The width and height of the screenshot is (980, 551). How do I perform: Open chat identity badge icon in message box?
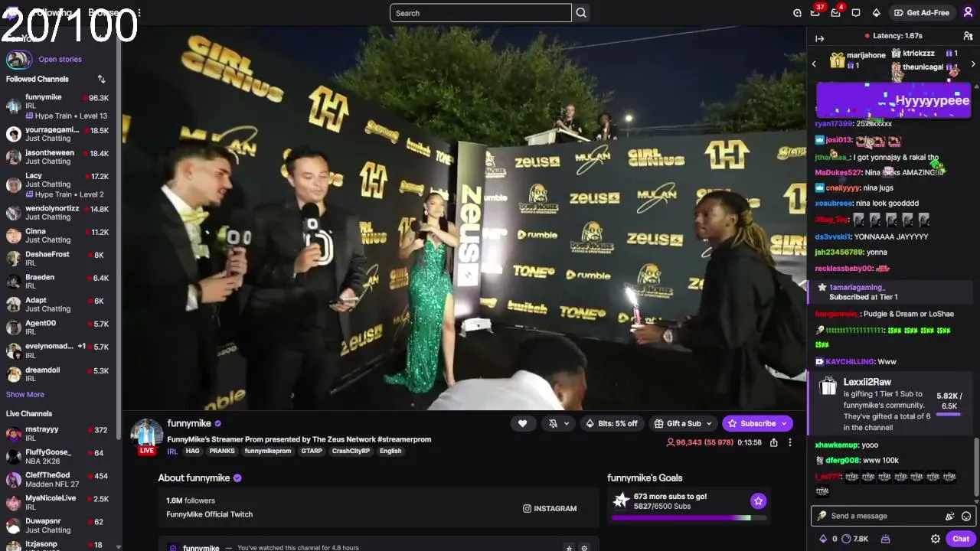(x=822, y=516)
